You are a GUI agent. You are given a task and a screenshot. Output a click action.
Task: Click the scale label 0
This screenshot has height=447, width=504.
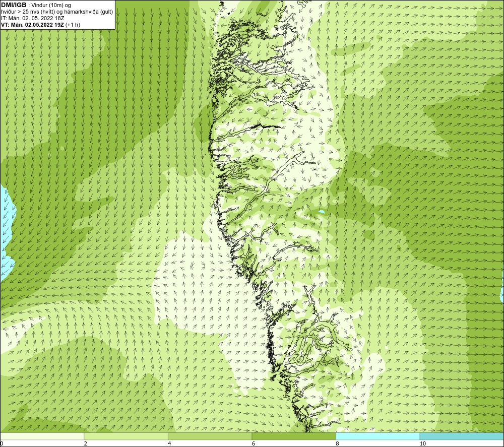tap(2, 443)
